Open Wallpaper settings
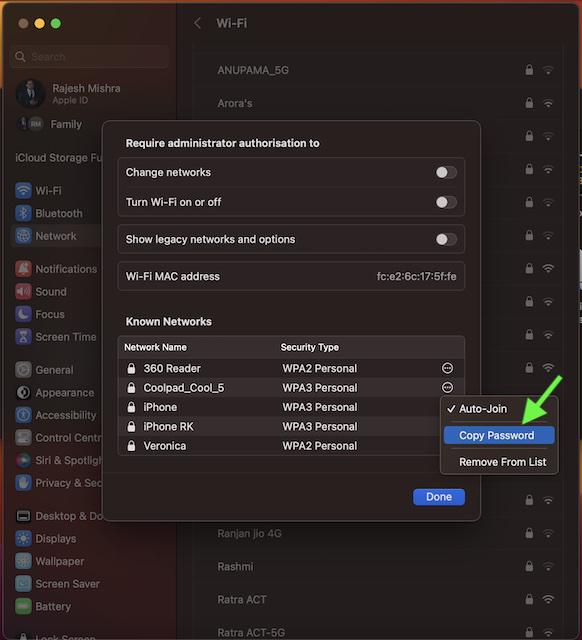The image size is (582, 640). pos(50,561)
